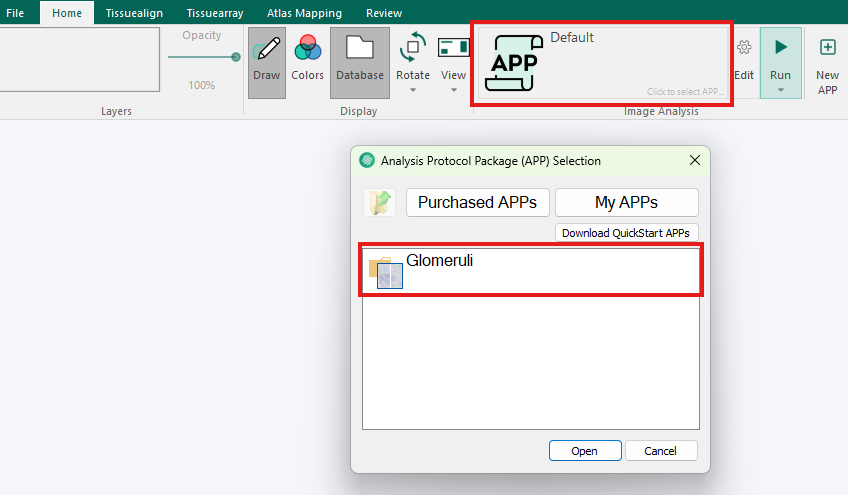
Task: Open the File menu
Action: pyautogui.click(x=15, y=12)
